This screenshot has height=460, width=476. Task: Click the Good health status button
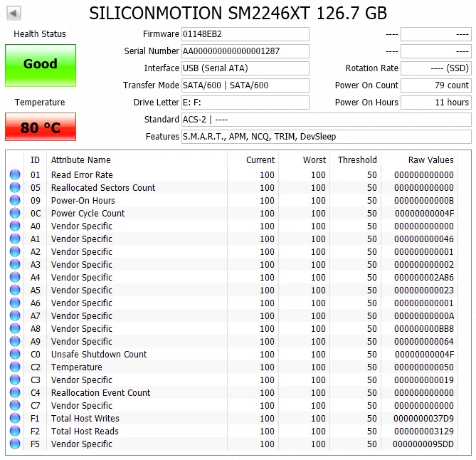(41, 66)
